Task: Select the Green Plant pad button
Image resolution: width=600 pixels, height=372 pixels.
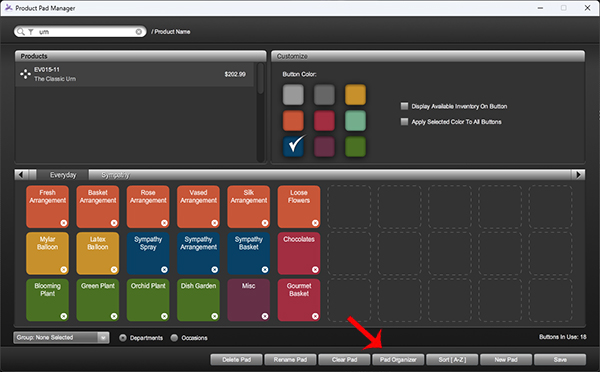Action: tap(98, 300)
